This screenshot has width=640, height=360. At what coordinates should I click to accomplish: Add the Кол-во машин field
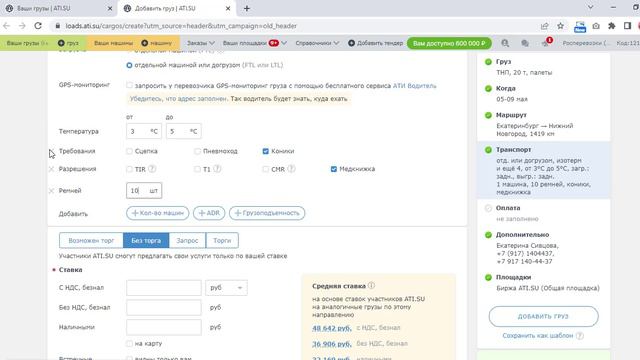pyautogui.click(x=158, y=213)
